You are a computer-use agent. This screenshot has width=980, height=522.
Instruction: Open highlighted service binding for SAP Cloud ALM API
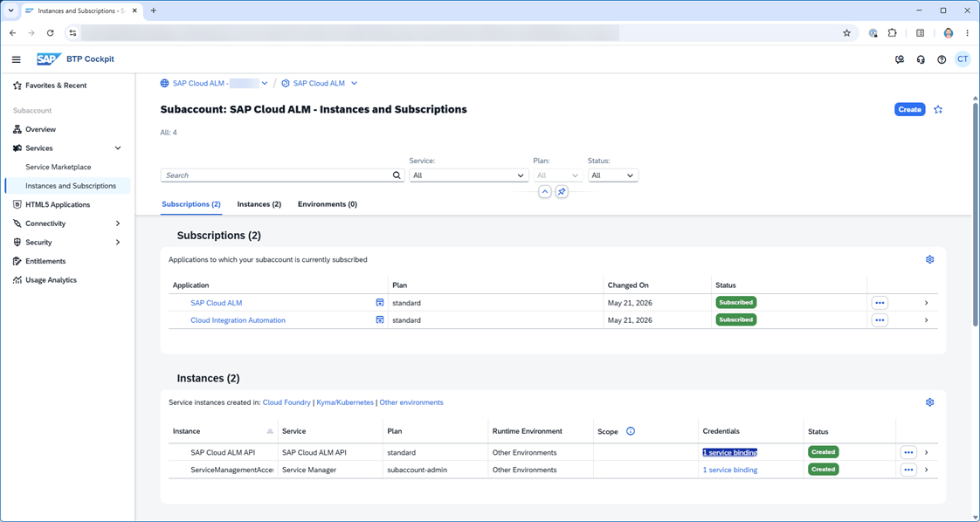pyautogui.click(x=730, y=452)
